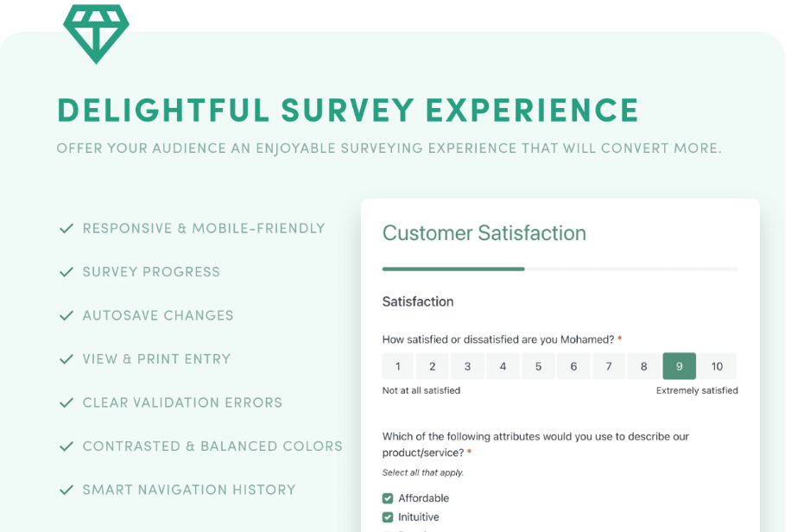Image resolution: width=791 pixels, height=532 pixels.
Task: Select satisfaction rating 1
Action: tap(398, 366)
